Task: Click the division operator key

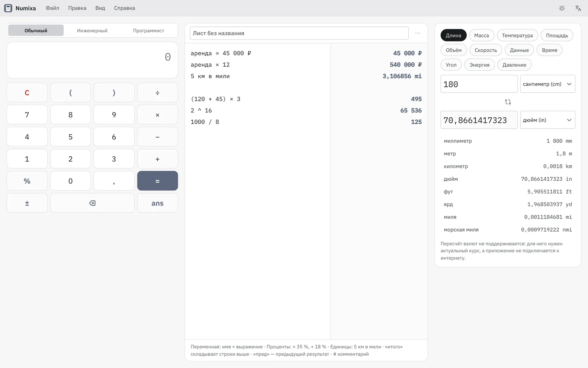Action: click(157, 93)
